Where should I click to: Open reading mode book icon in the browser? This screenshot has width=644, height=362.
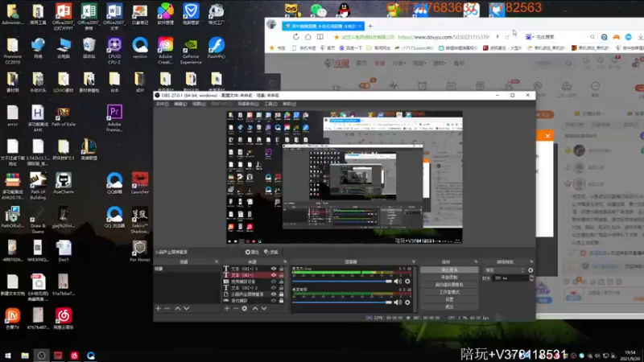coord(320,37)
